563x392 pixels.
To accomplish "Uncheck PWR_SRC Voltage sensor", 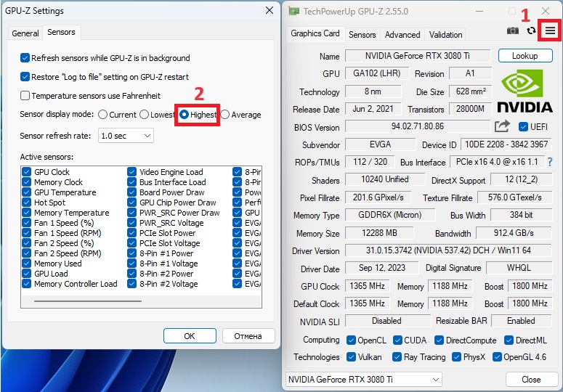I will pyautogui.click(x=131, y=222).
